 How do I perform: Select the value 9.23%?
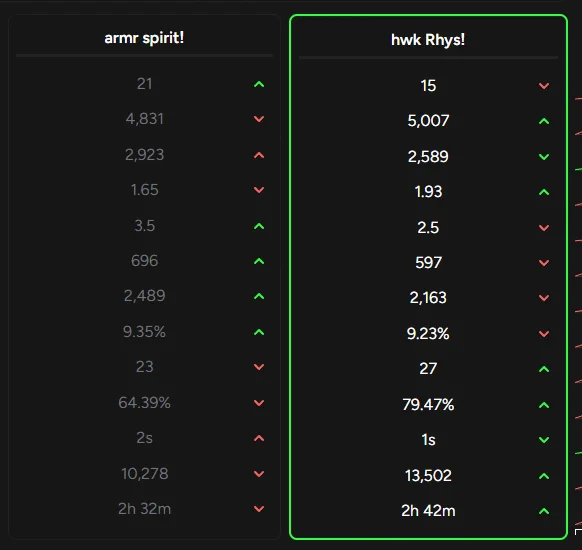pyautogui.click(x=428, y=334)
